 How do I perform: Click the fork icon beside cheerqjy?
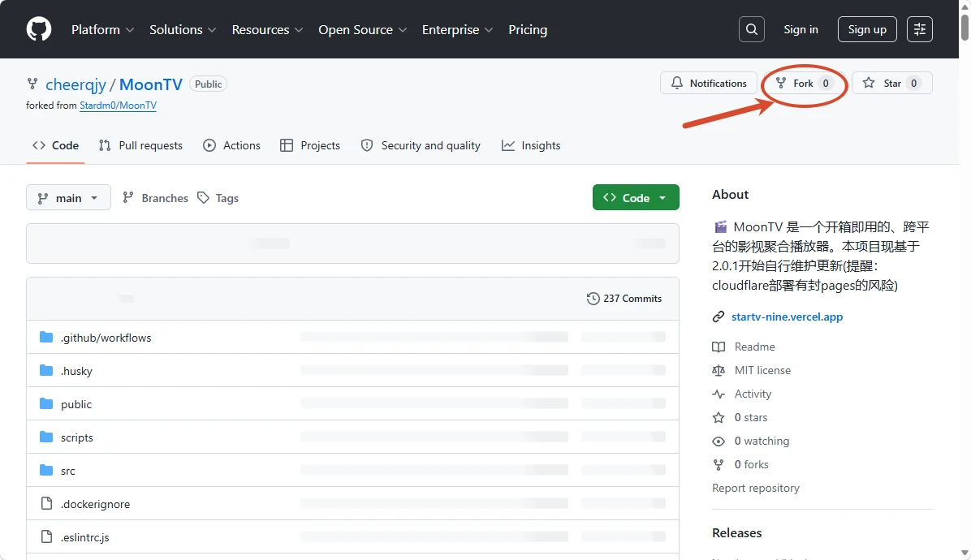tap(32, 83)
